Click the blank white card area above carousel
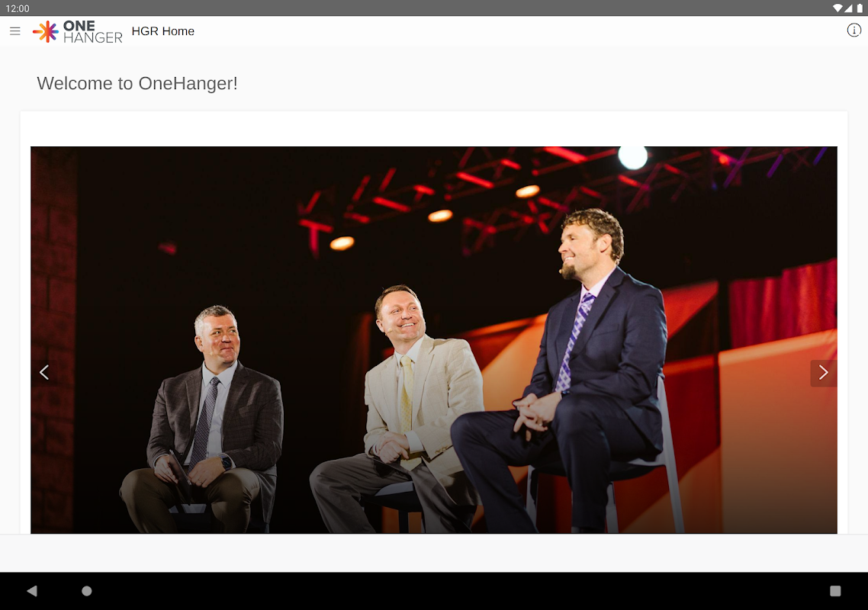This screenshot has height=610, width=868. click(433, 128)
